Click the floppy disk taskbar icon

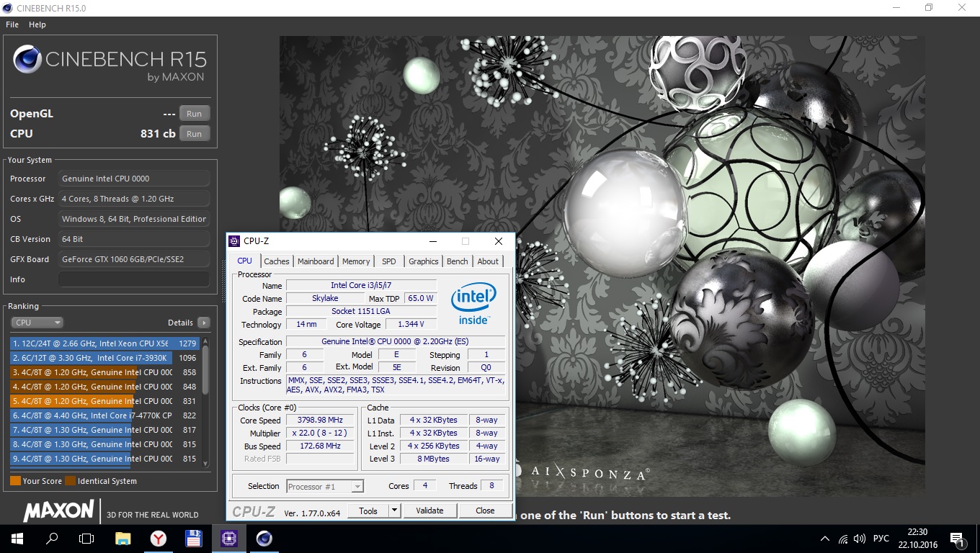(x=194, y=539)
